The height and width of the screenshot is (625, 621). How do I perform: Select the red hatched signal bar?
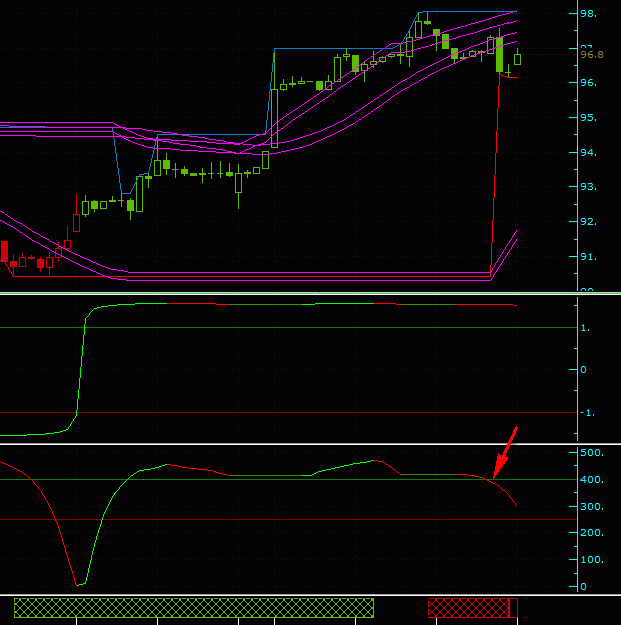point(469,608)
